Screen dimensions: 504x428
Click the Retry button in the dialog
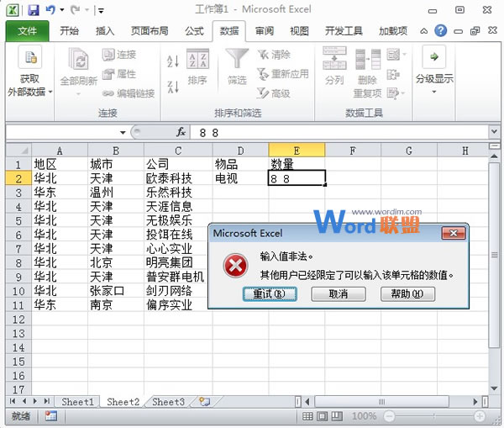(270, 293)
